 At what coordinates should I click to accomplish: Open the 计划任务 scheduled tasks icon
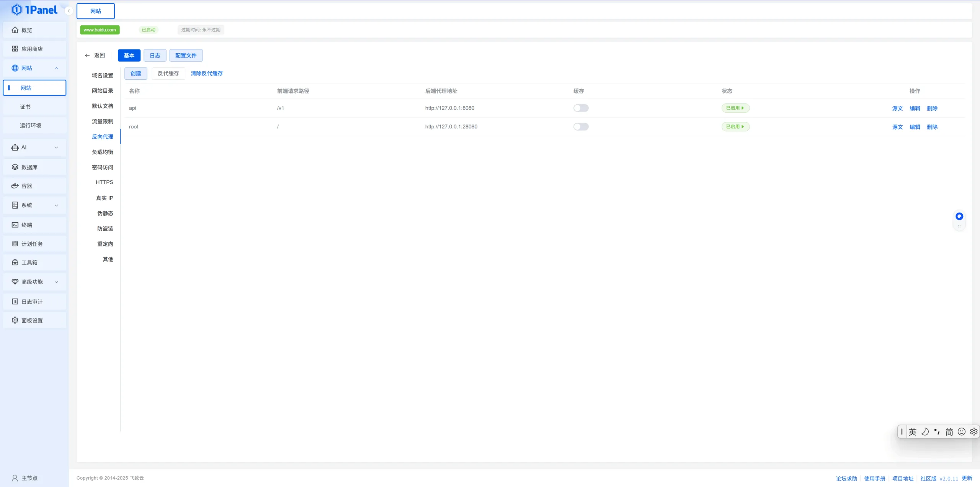15,244
